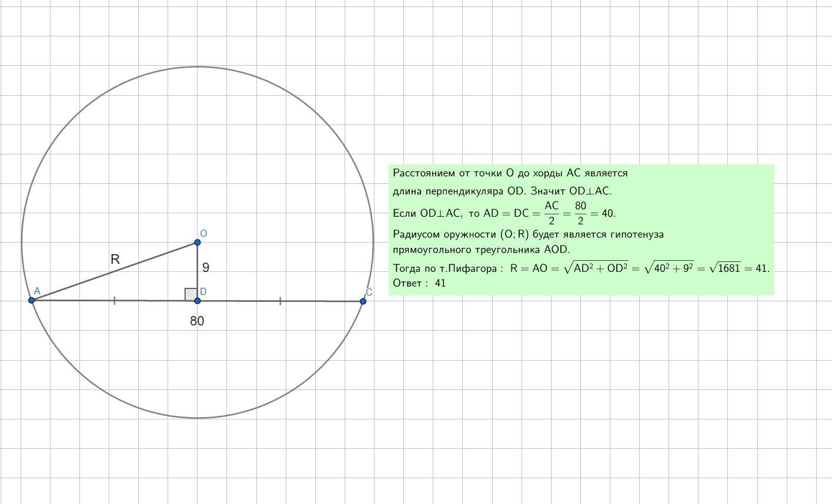
Task: Select center point O
Action: click(x=197, y=242)
